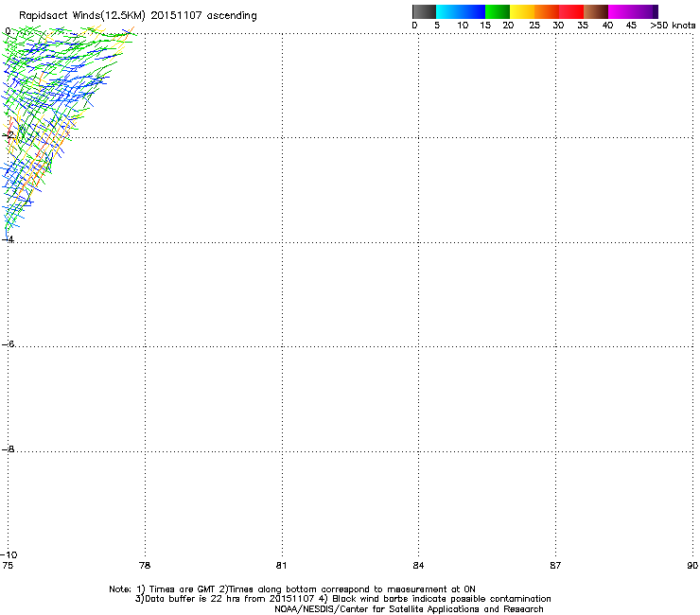This screenshot has height=615, width=700.
Task: Click the note about black wind barbs contamination
Action: pyautogui.click(x=442, y=599)
